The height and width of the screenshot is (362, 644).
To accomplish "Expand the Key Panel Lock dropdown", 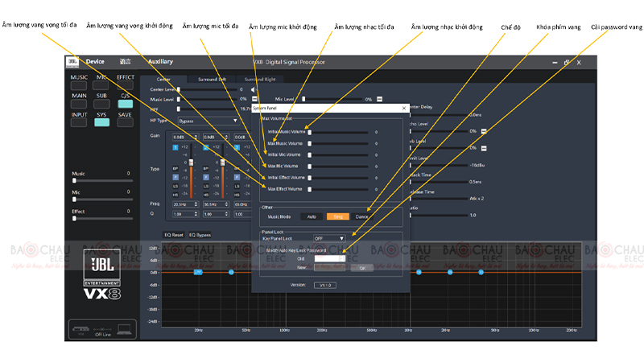I will [329, 238].
